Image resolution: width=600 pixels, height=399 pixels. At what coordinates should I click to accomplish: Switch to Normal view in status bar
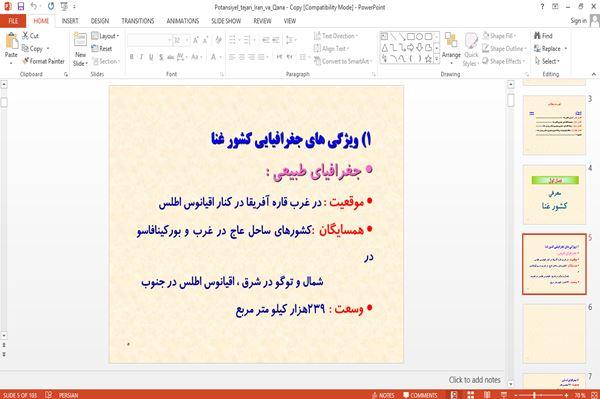pos(454,395)
